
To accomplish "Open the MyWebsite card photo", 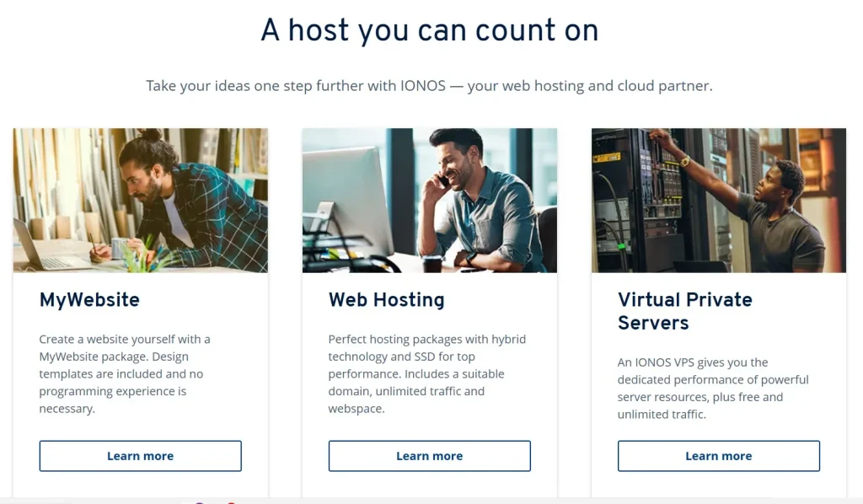I will (x=141, y=201).
